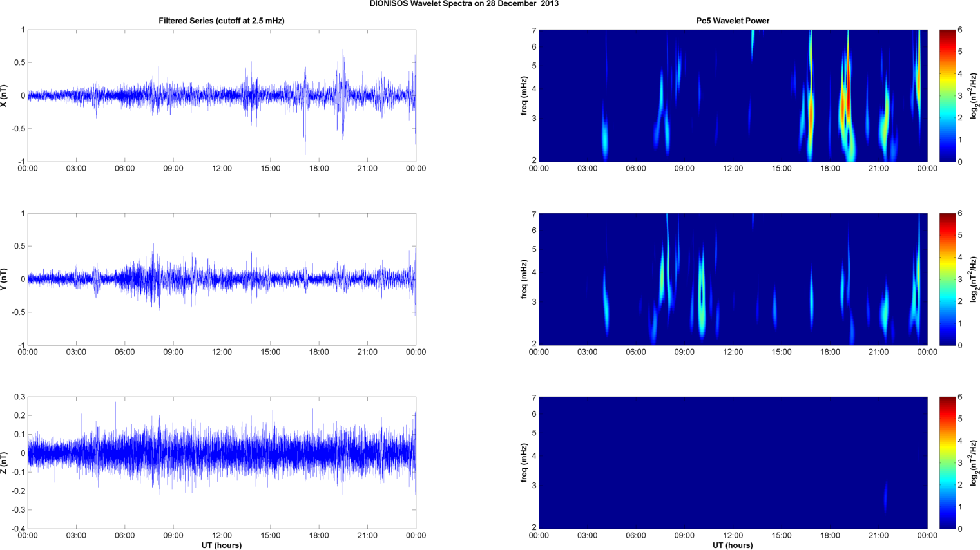The height and width of the screenshot is (550, 980).
Task: Select the 'Filtered Series (cutoff at 2.5 mHz)' heading
Action: [x=222, y=21]
